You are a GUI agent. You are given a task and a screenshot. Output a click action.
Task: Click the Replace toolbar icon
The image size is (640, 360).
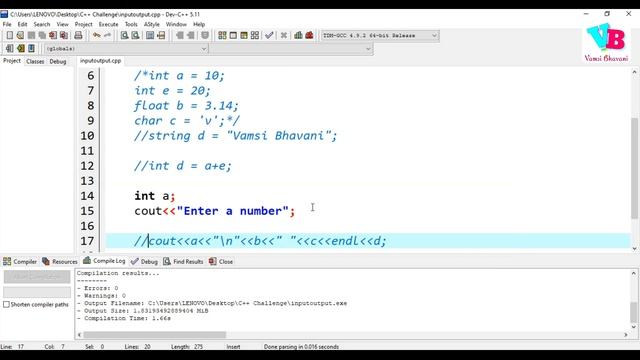[135, 36]
